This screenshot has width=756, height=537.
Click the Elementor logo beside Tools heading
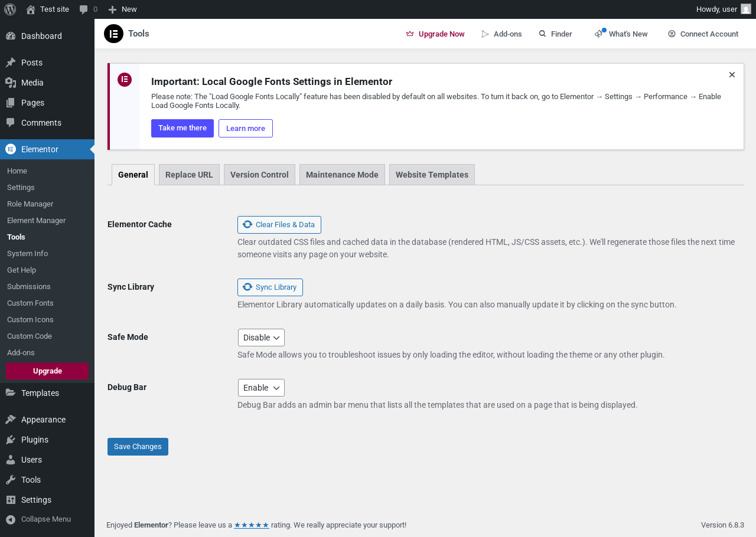pyautogui.click(x=113, y=34)
